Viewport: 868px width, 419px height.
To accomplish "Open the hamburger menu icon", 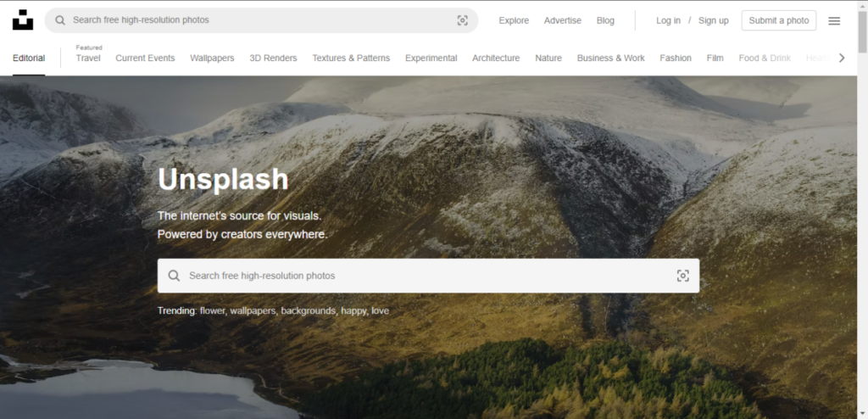I will [x=834, y=21].
